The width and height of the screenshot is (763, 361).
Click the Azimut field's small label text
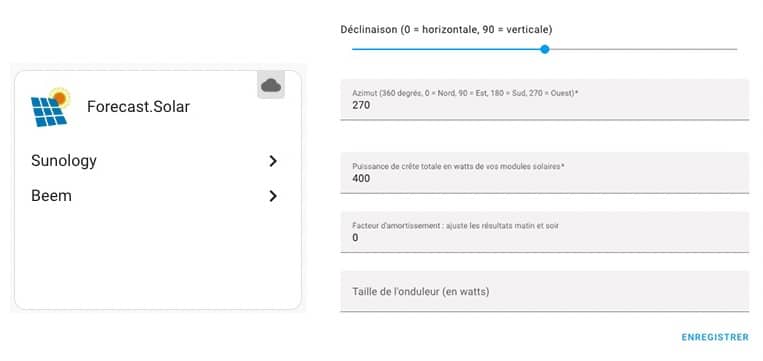465,92
